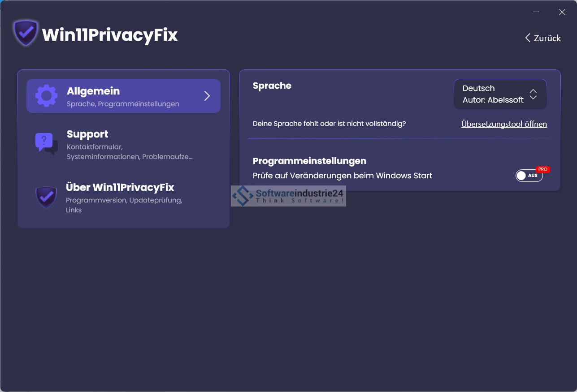Click the up-down arrows in language selector

(x=533, y=94)
